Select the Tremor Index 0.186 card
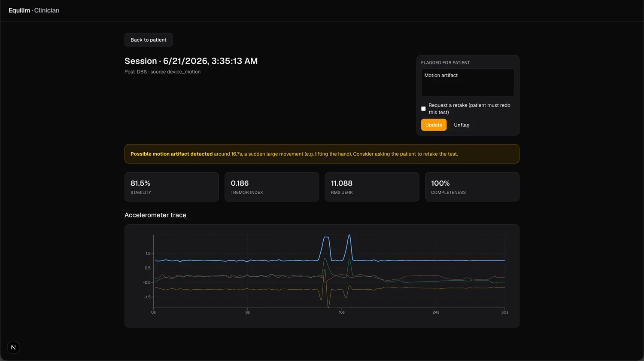 272,187
